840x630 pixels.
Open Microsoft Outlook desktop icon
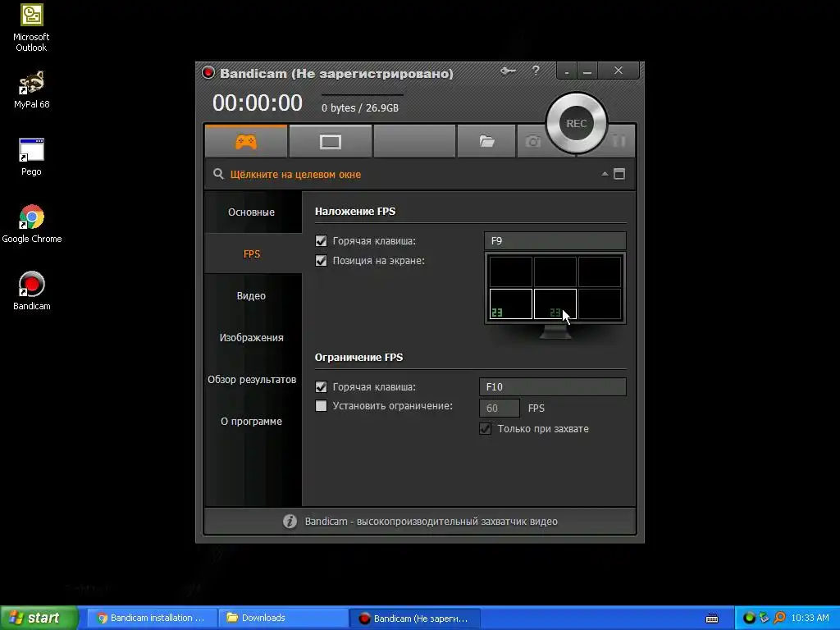click(x=31, y=28)
